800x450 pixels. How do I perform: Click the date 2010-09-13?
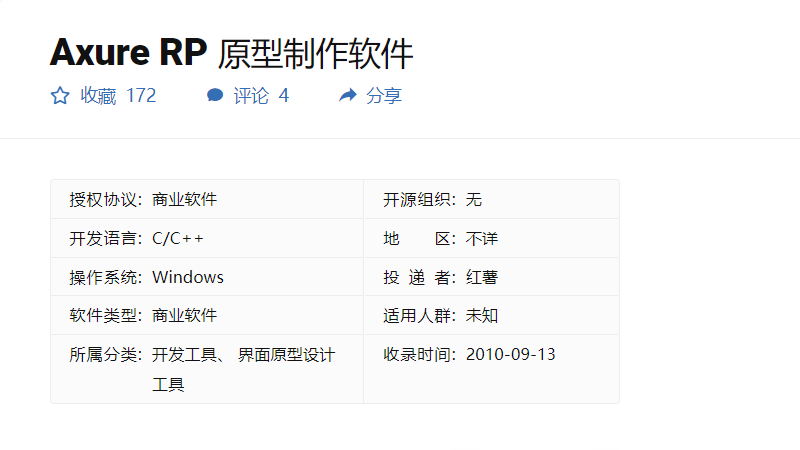[x=510, y=354]
